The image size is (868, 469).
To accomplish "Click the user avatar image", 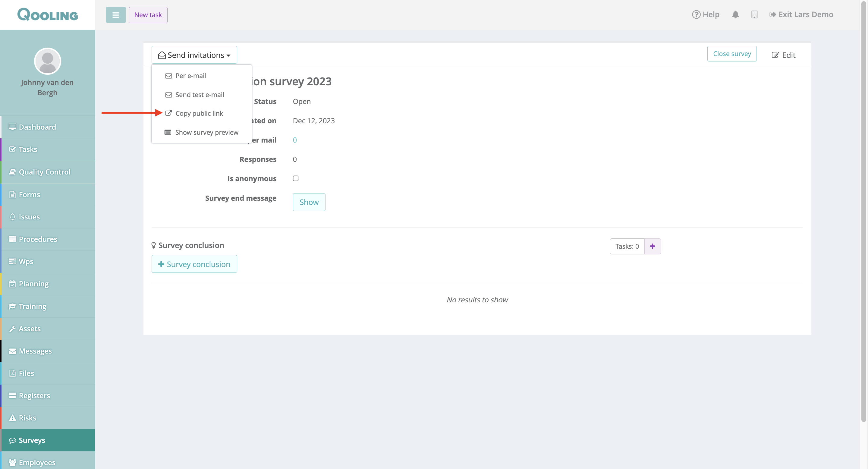I will 48,61.
